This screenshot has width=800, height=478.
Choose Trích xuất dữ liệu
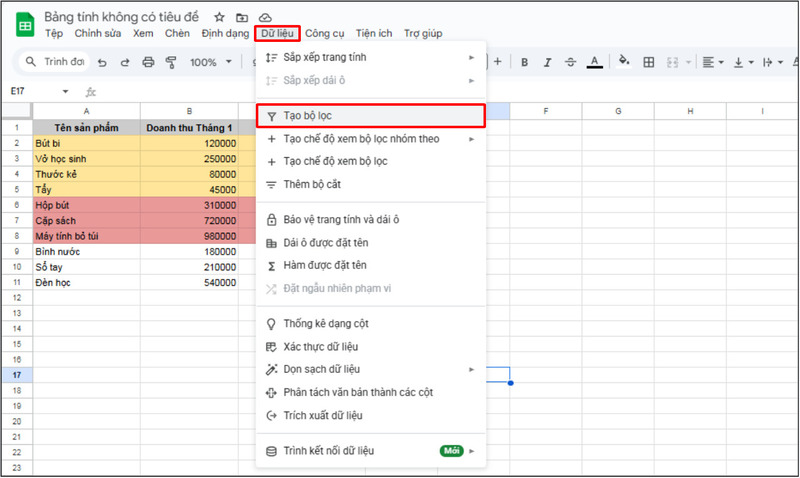click(371, 415)
